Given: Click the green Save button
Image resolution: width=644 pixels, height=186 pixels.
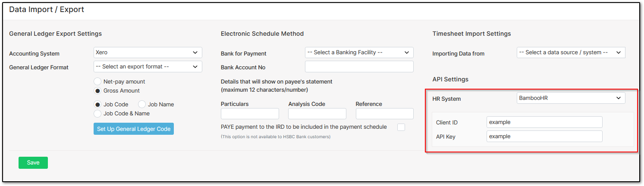Looking at the screenshot, I should [33, 163].
